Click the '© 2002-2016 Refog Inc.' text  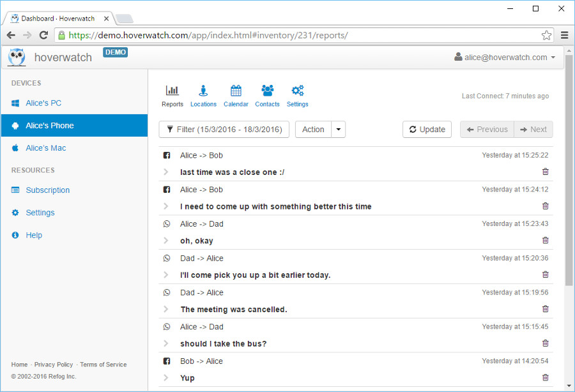pyautogui.click(x=43, y=376)
